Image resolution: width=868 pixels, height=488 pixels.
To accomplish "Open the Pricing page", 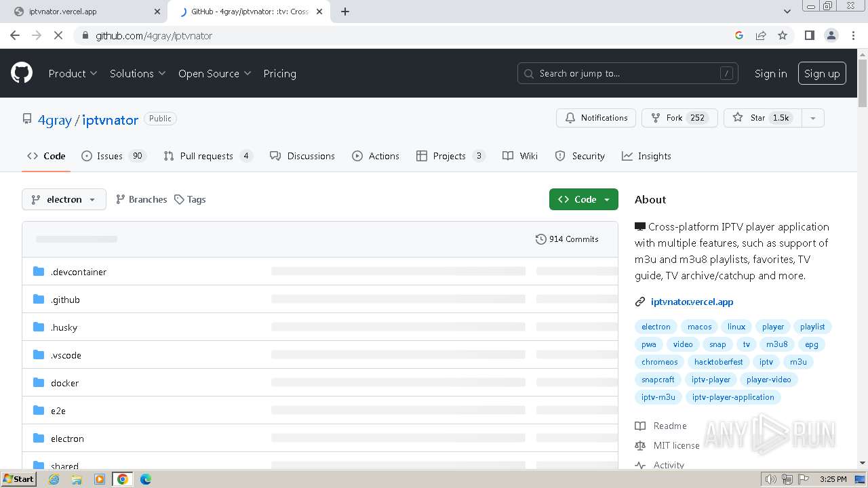I will (279, 73).
